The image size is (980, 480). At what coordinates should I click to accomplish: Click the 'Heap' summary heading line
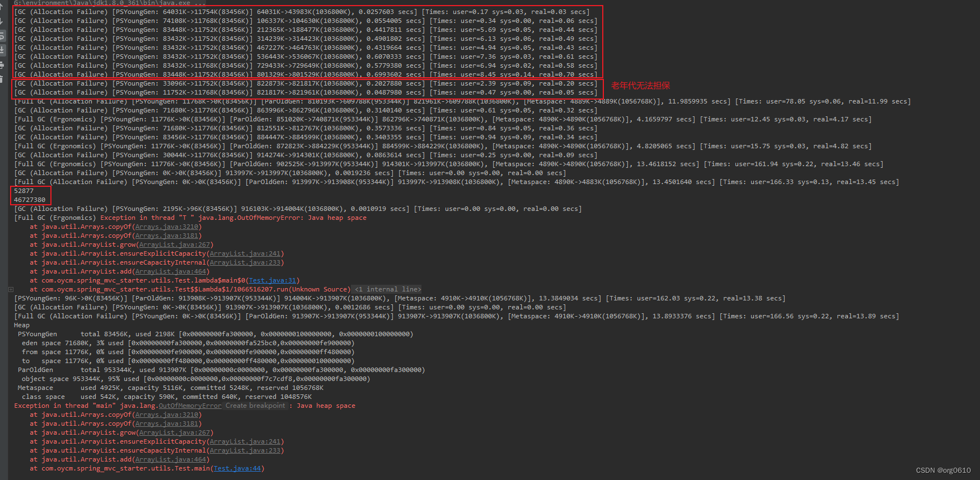coord(22,325)
